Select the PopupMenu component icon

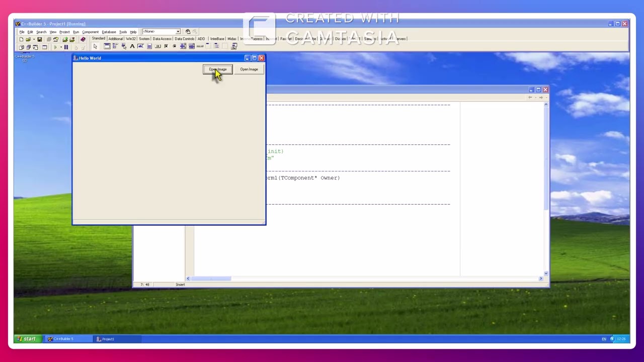pos(124,46)
